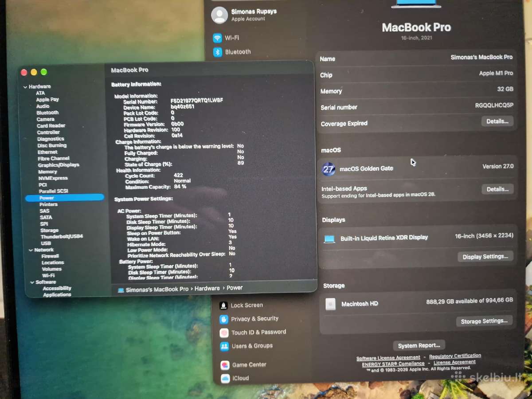Open the Touch ID & Password fingerprint icon
The image size is (532, 399).
(224, 332)
